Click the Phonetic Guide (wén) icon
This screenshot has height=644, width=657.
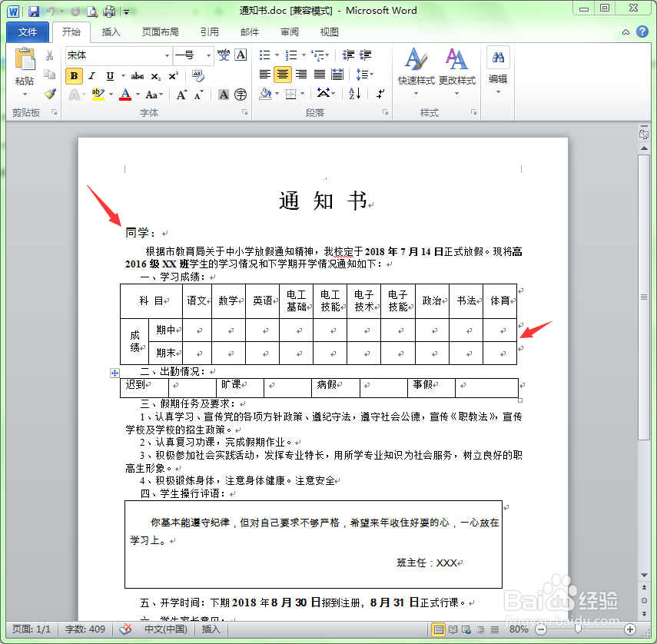(x=224, y=55)
